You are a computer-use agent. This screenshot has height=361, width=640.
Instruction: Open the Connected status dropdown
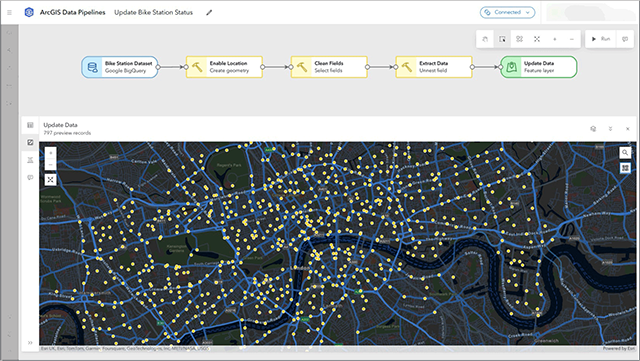coord(507,12)
